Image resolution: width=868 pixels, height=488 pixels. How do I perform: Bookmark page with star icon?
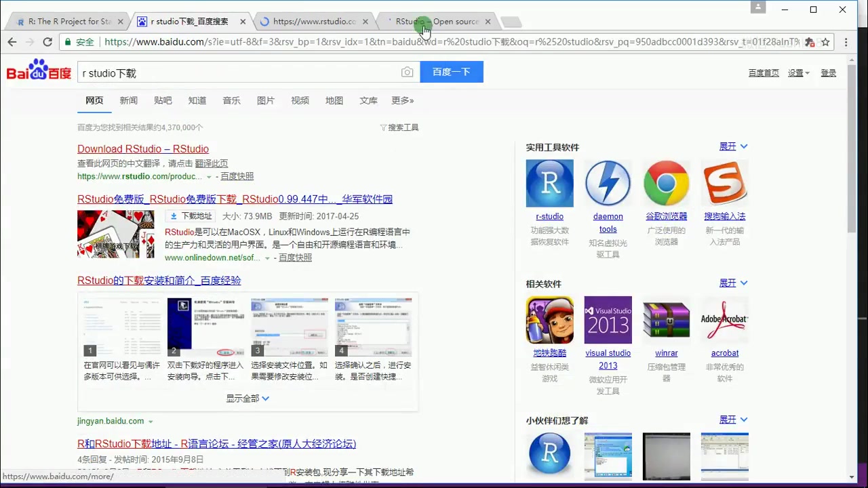click(825, 42)
